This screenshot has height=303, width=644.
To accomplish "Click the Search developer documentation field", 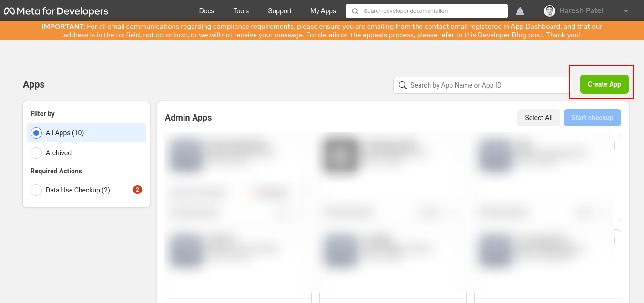I will click(431, 11).
